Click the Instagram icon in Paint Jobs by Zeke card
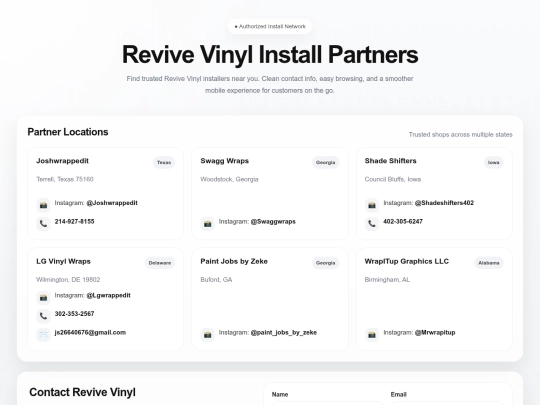This screenshot has height=405, width=540. (x=208, y=334)
